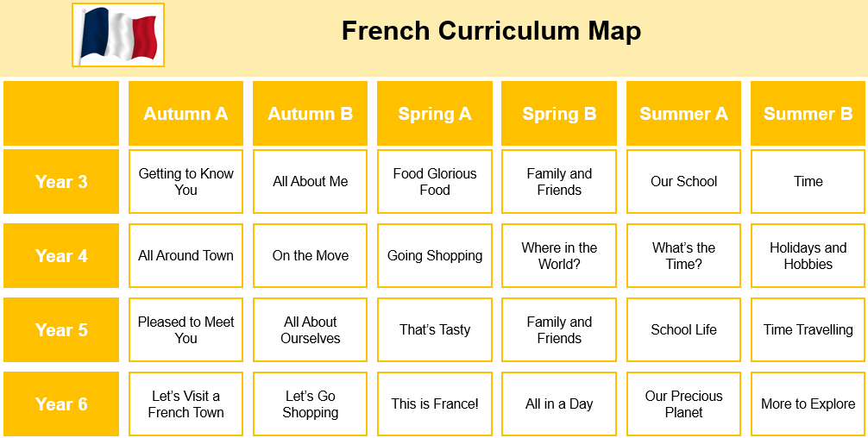Click Where in the World? cell
The width and height of the screenshot is (868, 438).
pyautogui.click(x=559, y=255)
